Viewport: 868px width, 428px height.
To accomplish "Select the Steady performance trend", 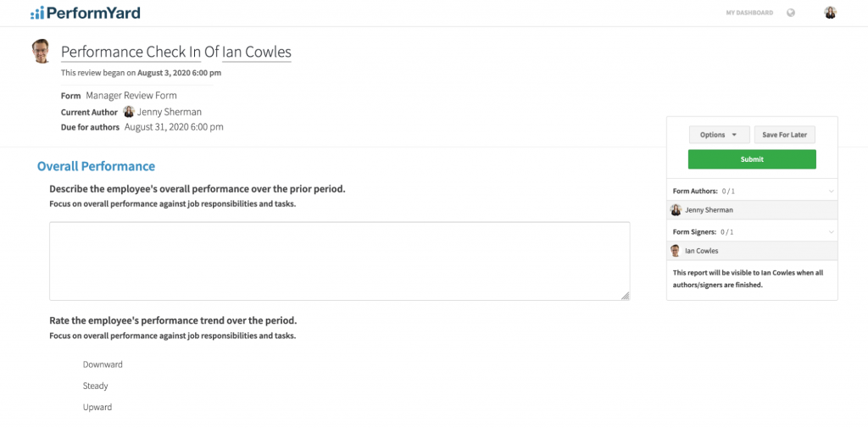I will (96, 386).
